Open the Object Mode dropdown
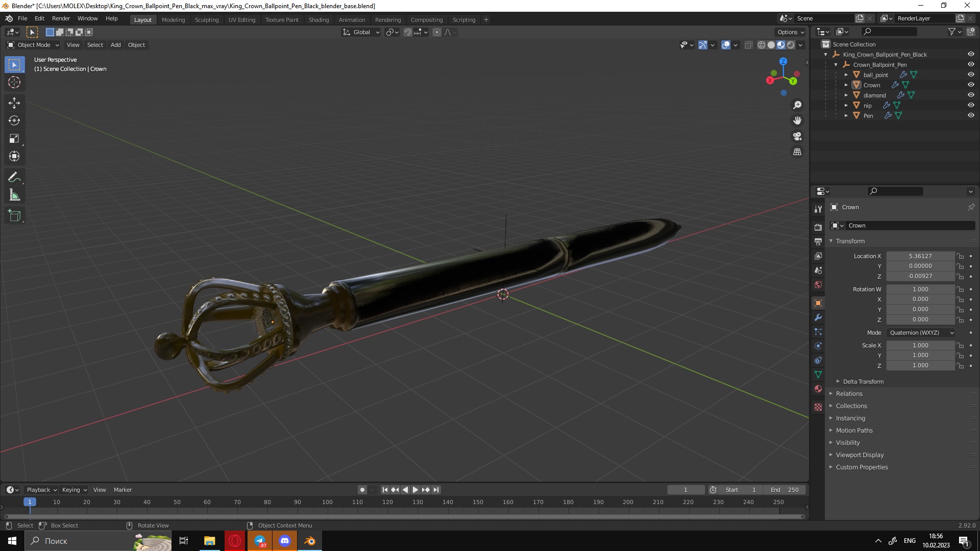Viewport: 980px width, 551px height. point(33,45)
